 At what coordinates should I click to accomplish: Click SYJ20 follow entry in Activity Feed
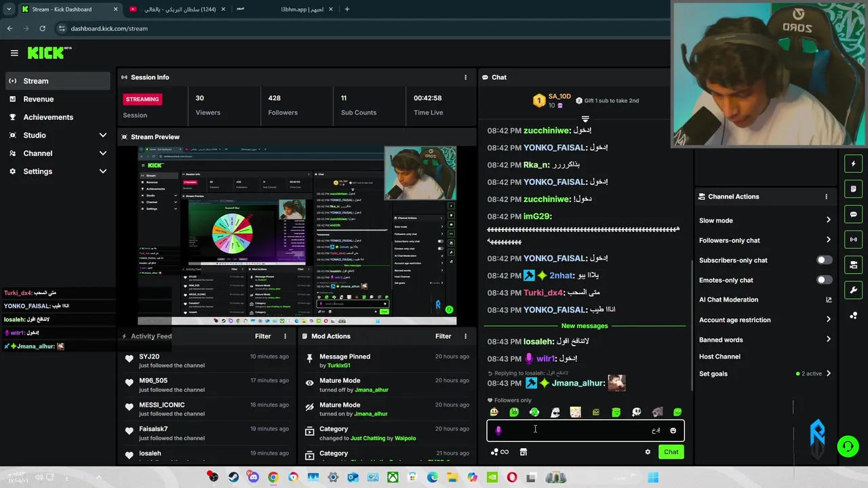pyautogui.click(x=206, y=361)
